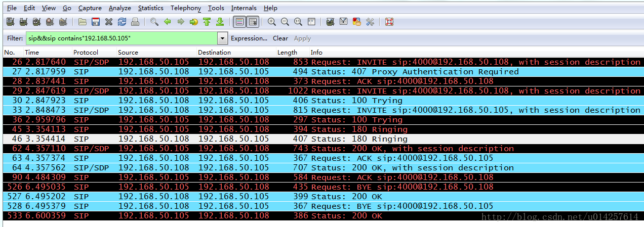Open the Analyze menu
This screenshot has height=227, width=644.
[120, 8]
